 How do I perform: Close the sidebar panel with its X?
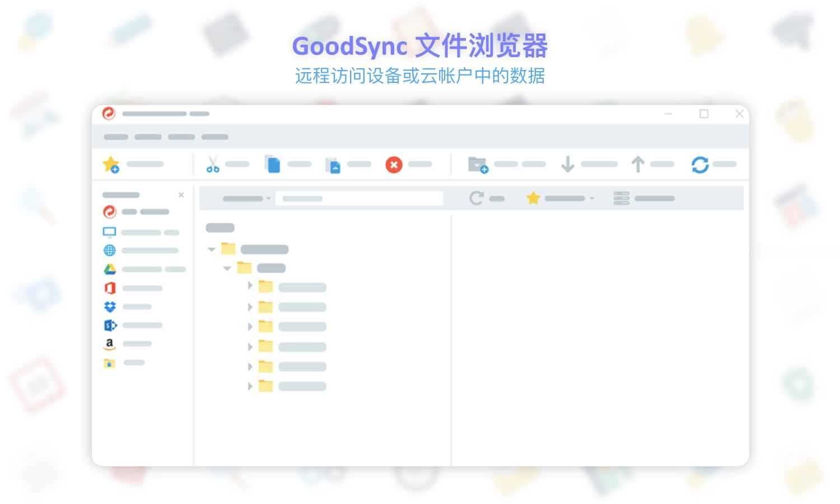[181, 195]
